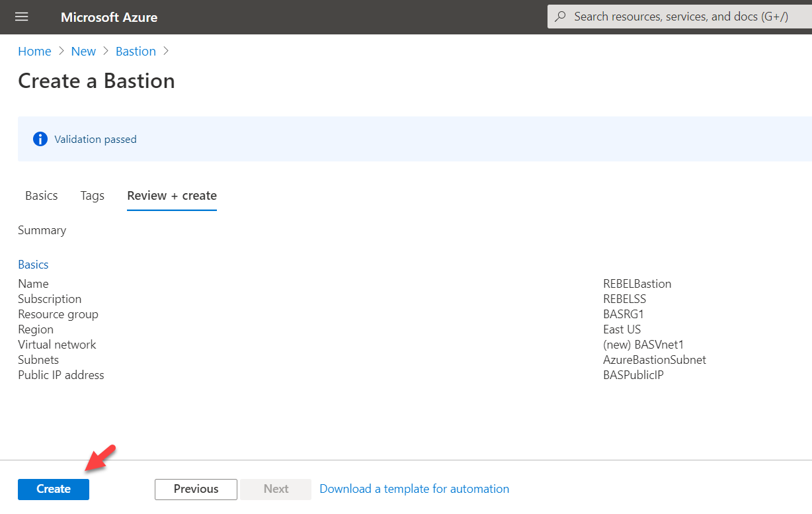Click the Create button
Screen dimensions: 812x514
pyautogui.click(x=54, y=489)
